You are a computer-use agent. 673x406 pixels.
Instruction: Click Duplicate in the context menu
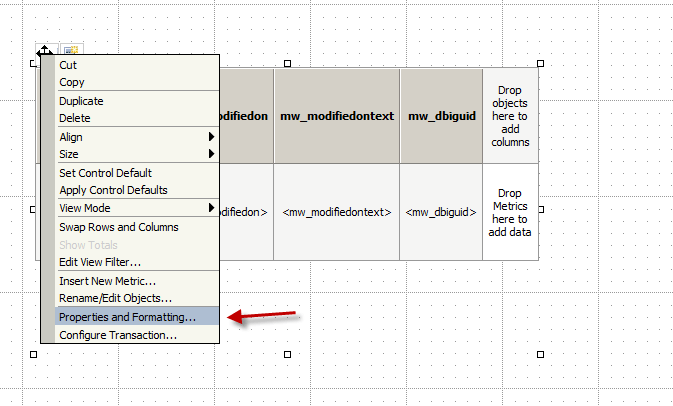click(x=81, y=101)
